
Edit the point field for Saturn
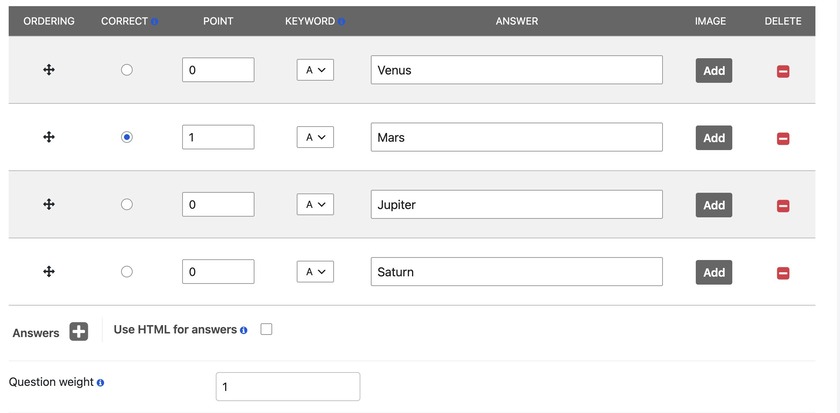[218, 272]
